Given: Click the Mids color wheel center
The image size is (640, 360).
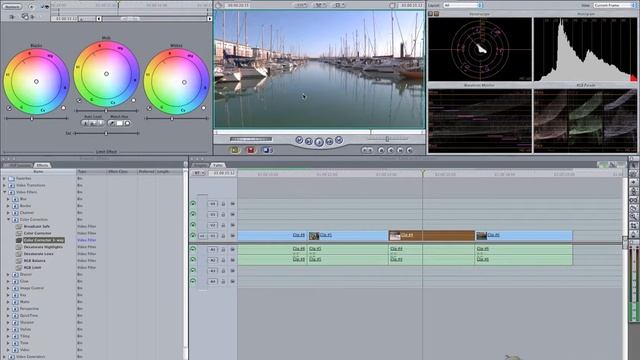Looking at the screenshot, I should (107, 74).
